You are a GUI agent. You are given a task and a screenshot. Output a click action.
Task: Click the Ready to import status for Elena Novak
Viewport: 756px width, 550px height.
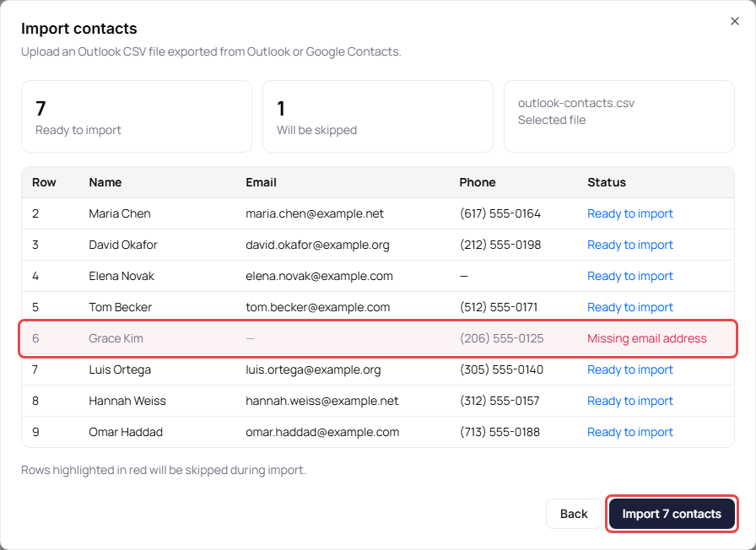[630, 276]
